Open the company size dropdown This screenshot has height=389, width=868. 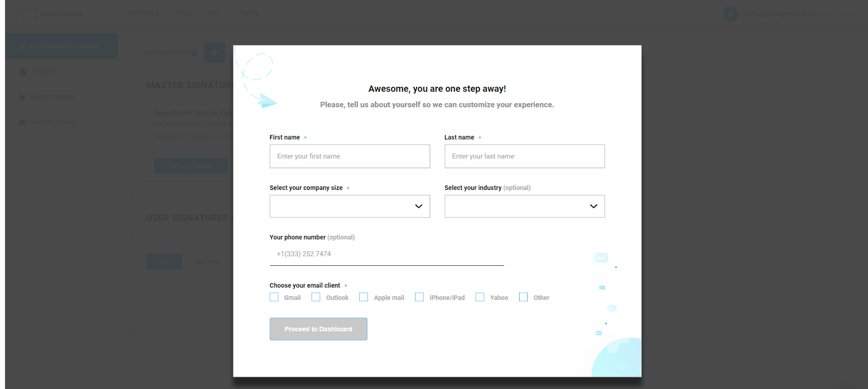(349, 206)
